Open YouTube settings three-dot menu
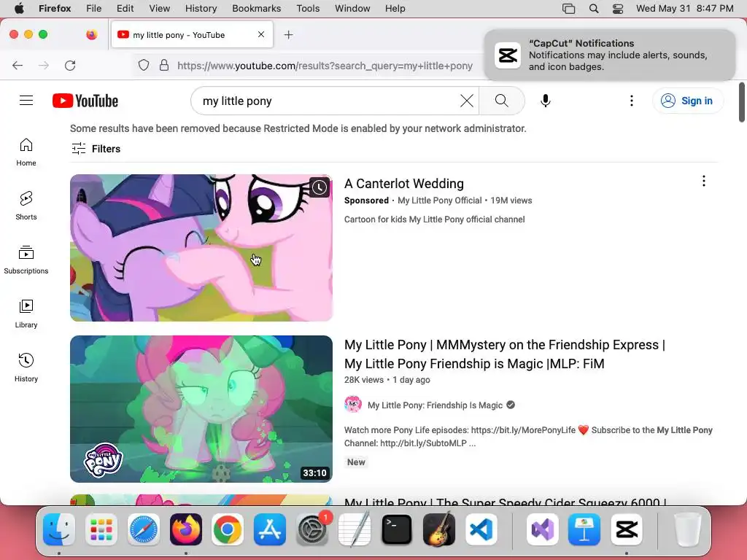This screenshot has width=747, height=560. [x=631, y=101]
